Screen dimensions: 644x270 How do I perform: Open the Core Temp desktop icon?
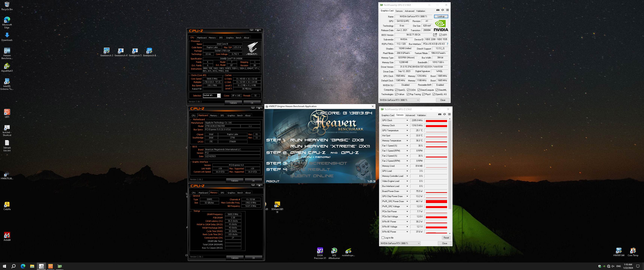tap(633, 252)
